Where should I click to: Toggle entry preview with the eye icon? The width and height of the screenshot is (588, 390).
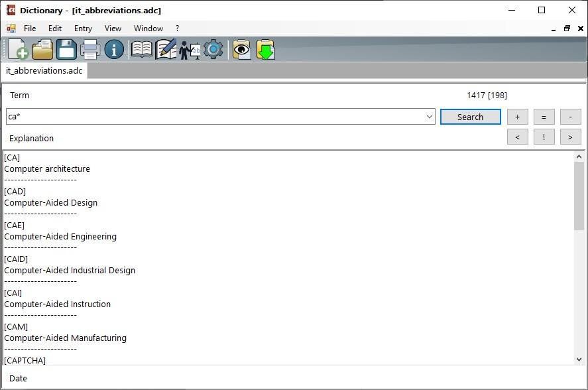(241, 49)
